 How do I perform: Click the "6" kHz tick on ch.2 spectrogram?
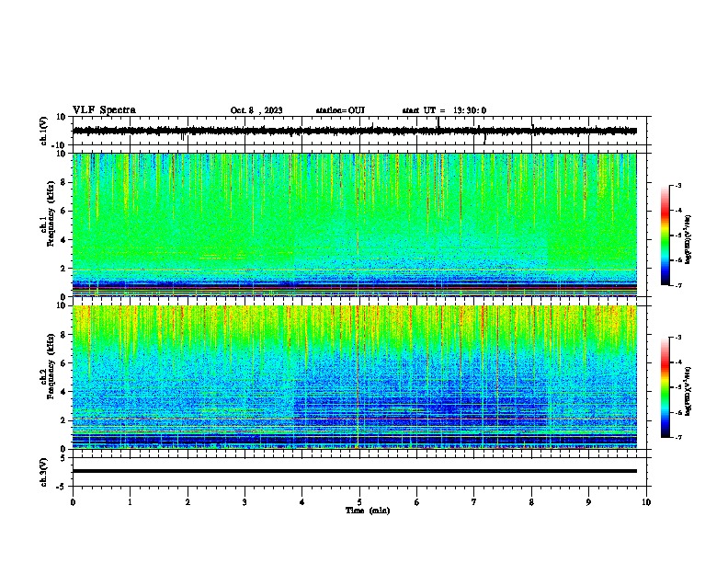click(x=63, y=363)
